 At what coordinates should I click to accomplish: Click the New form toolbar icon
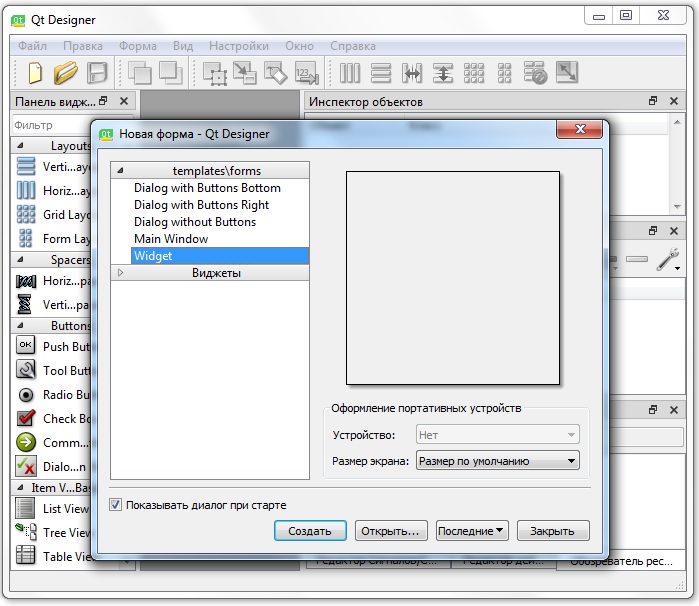pos(35,73)
